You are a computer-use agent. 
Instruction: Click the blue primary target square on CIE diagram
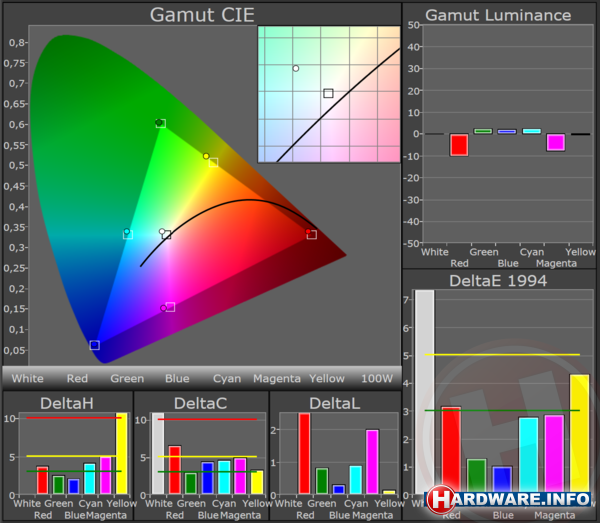[95, 345]
